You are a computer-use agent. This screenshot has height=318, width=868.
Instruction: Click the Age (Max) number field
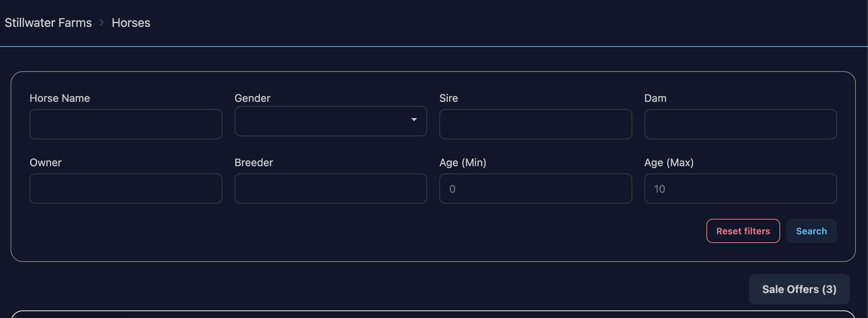740,189
